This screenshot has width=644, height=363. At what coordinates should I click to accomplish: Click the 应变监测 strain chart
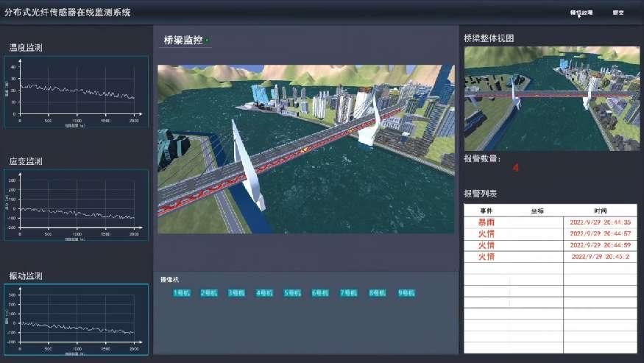click(77, 205)
